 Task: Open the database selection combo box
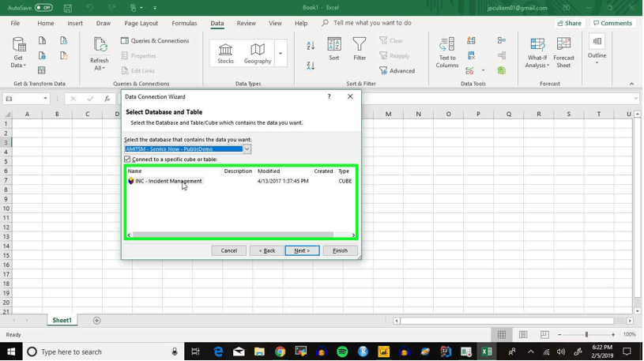click(188, 149)
